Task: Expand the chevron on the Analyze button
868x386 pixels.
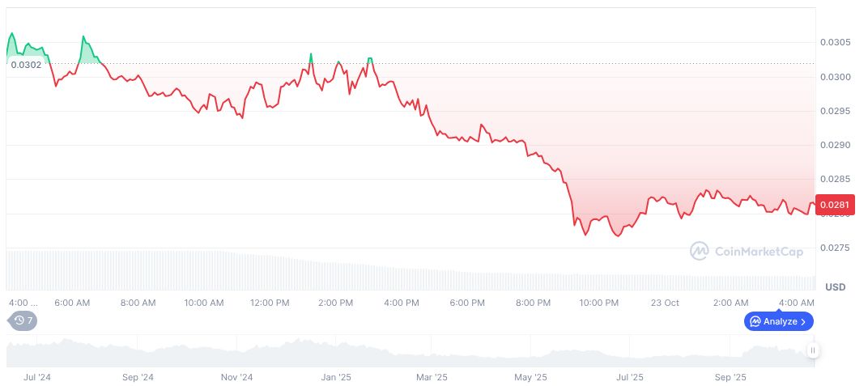Action: tap(803, 321)
